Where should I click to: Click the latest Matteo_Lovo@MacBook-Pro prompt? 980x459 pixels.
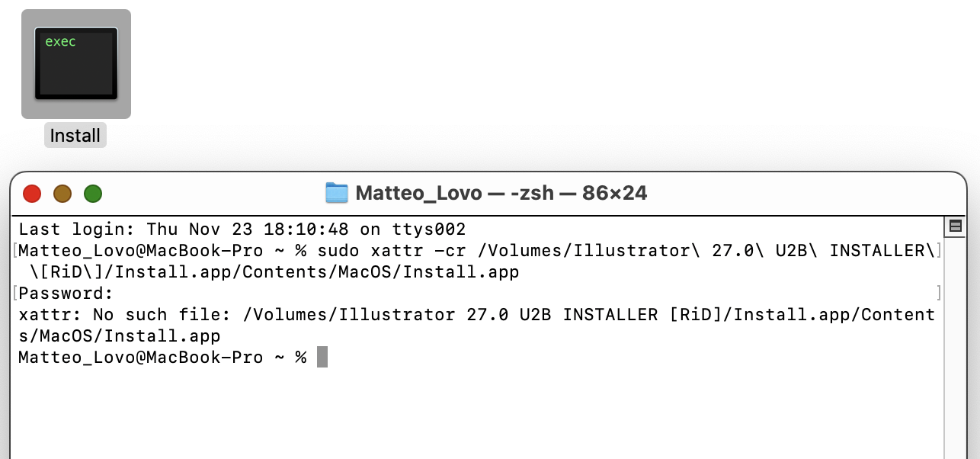point(162,358)
